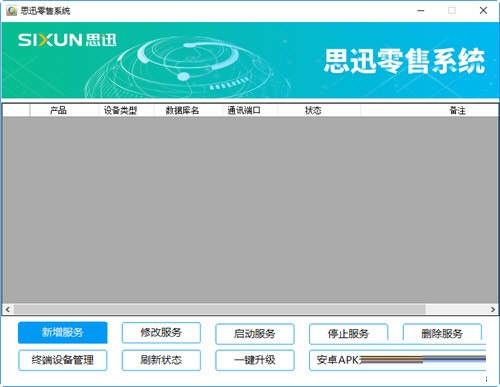Stop service via 停止服务 button

click(348, 334)
